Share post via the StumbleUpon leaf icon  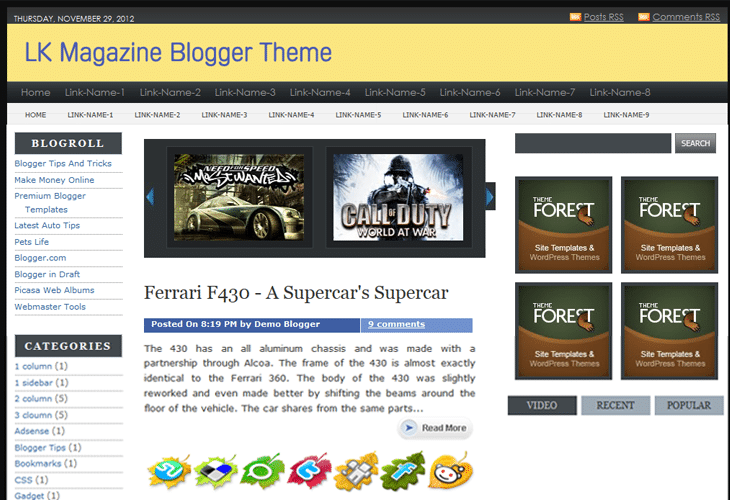click(169, 472)
